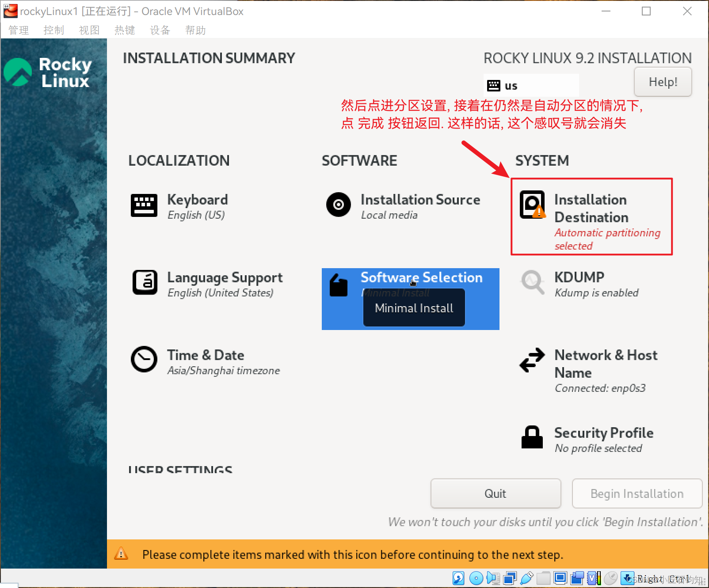
Task: Click 'Asia/Shanghai timezone' text
Action: click(224, 370)
